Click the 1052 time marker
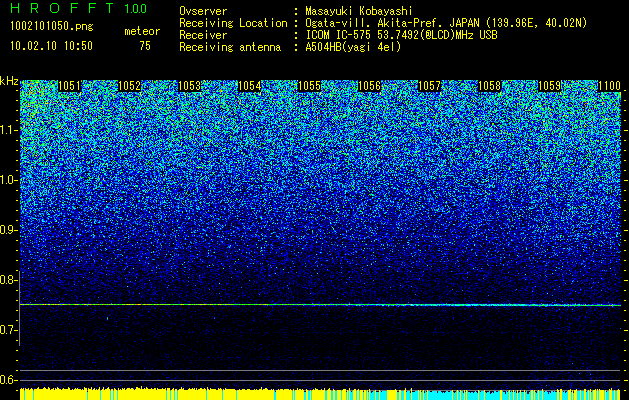The width and height of the screenshot is (629, 400). [x=130, y=86]
